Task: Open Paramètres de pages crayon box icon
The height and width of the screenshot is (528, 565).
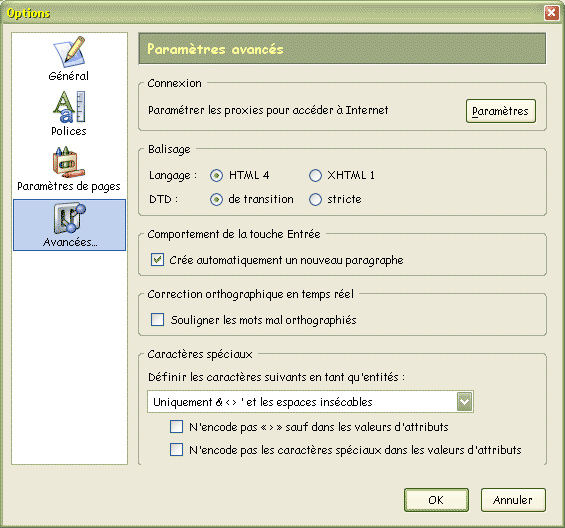Action: 68,162
